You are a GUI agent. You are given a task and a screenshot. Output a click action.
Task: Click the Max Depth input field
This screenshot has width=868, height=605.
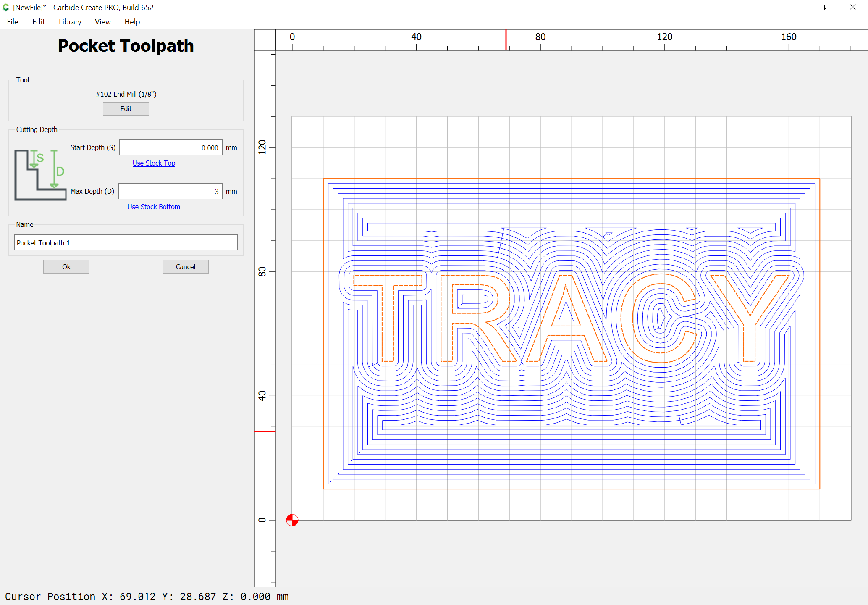click(170, 191)
